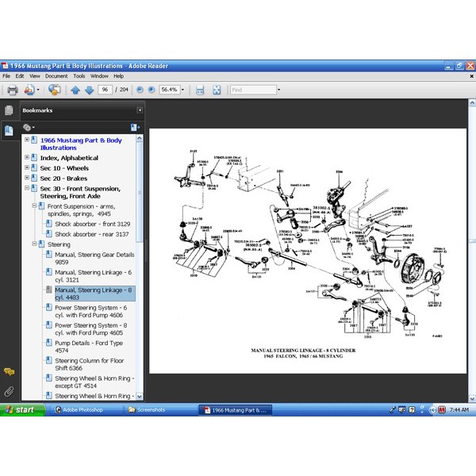Screen dimensions: 476x476
Task: Click document scroll up arrow
Action: click(x=472, y=103)
